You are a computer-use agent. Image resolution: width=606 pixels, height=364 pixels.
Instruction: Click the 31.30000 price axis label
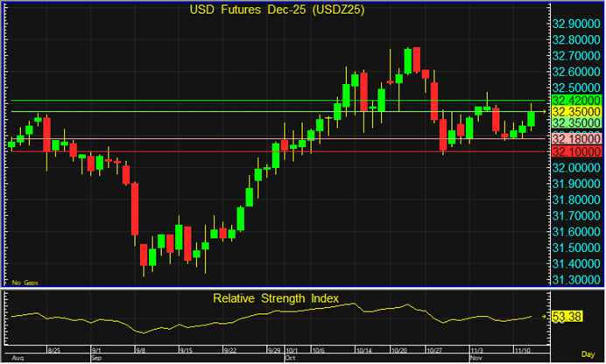576,279
